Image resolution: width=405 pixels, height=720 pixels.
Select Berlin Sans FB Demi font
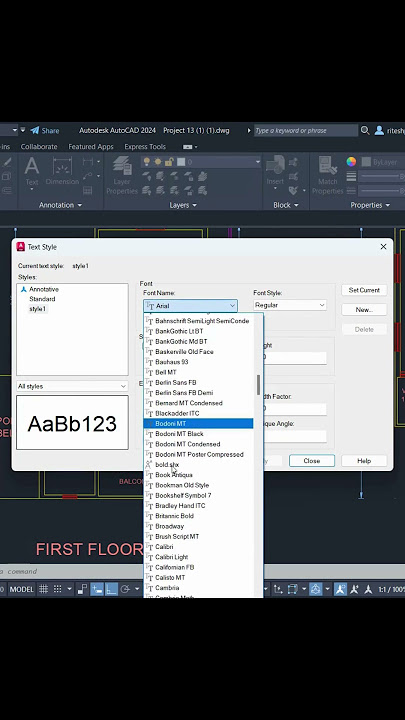point(198,393)
